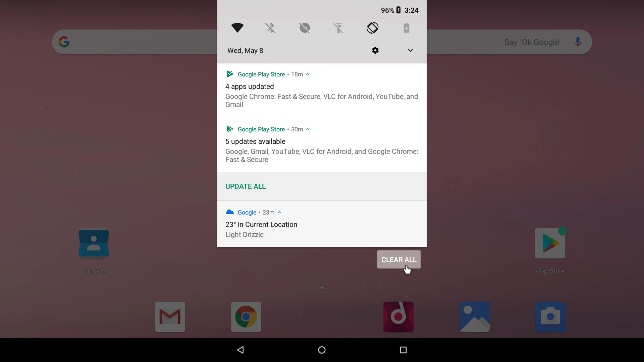Click CLEAR ALL notifications button
Image resolution: width=644 pixels, height=362 pixels.
pos(398,259)
